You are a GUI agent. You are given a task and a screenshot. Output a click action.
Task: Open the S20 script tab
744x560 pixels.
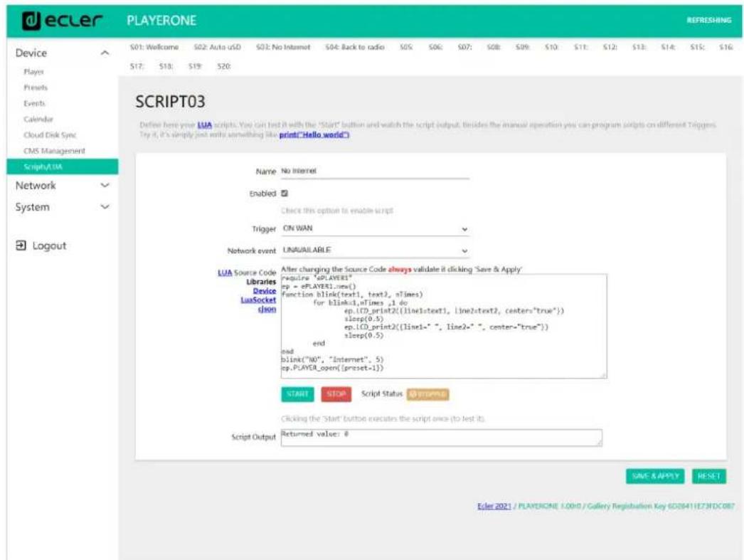pyautogui.click(x=224, y=66)
